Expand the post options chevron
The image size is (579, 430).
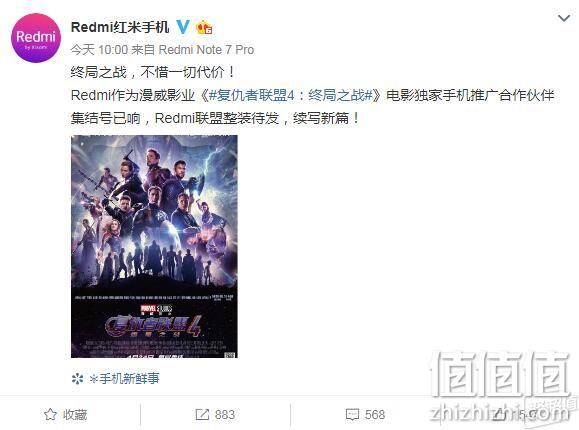[x=564, y=18]
